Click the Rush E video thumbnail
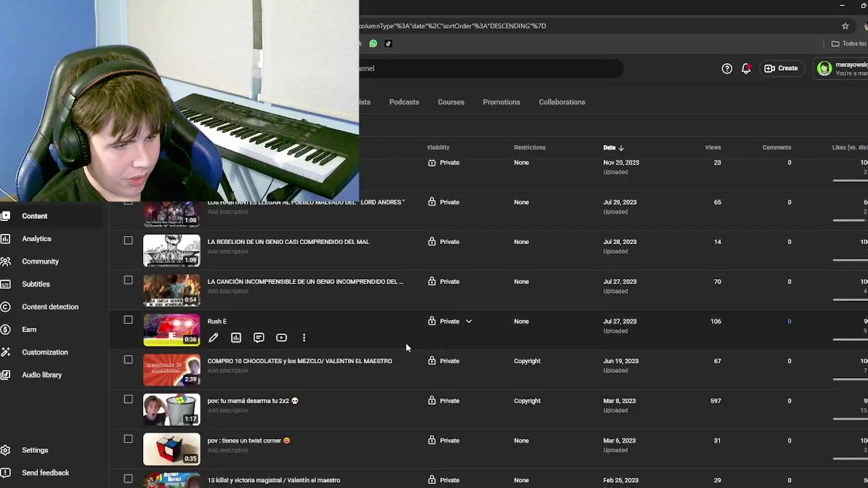This screenshot has width=868, height=488. pos(172,330)
